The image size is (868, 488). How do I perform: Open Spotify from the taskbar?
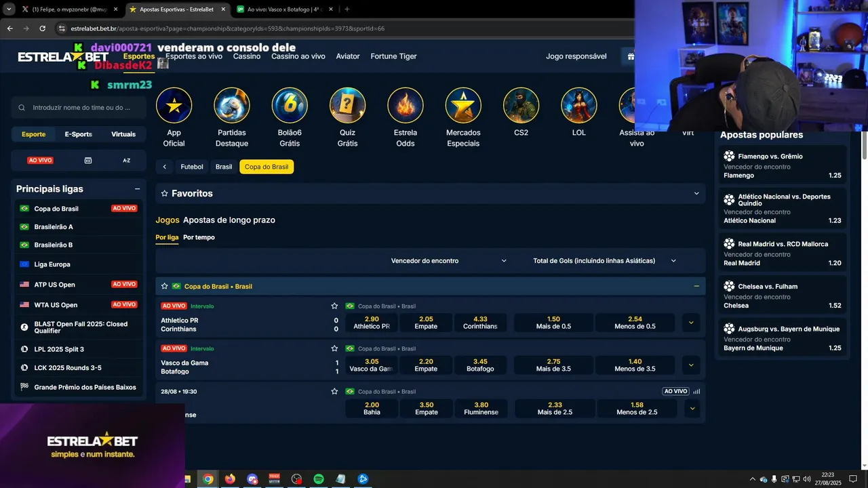coord(319,479)
